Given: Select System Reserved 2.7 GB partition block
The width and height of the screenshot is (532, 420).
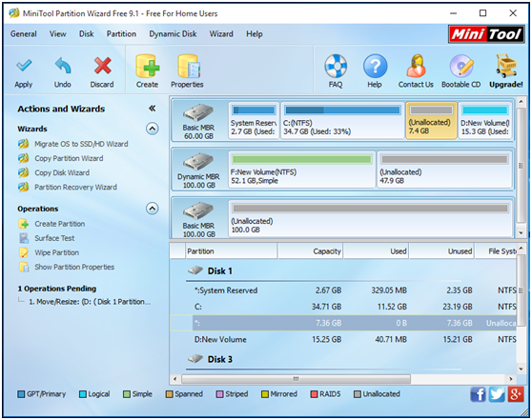Looking at the screenshot, I should point(254,120).
